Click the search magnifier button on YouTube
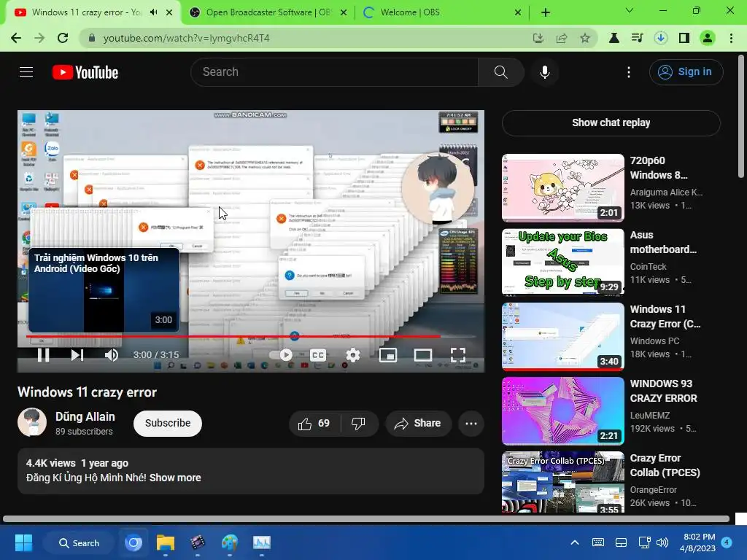Image resolution: width=747 pixels, height=560 pixels. coord(500,72)
